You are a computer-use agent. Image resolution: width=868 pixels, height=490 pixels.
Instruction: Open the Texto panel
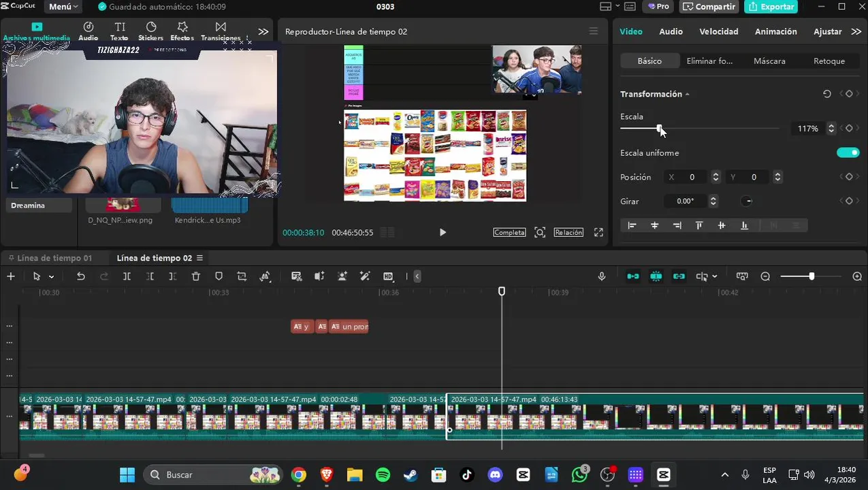(119, 31)
